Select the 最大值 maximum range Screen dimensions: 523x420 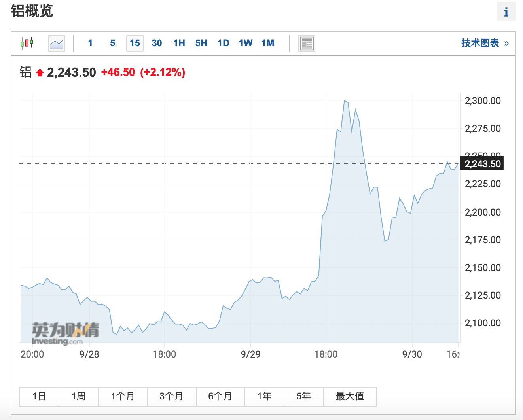tap(350, 396)
